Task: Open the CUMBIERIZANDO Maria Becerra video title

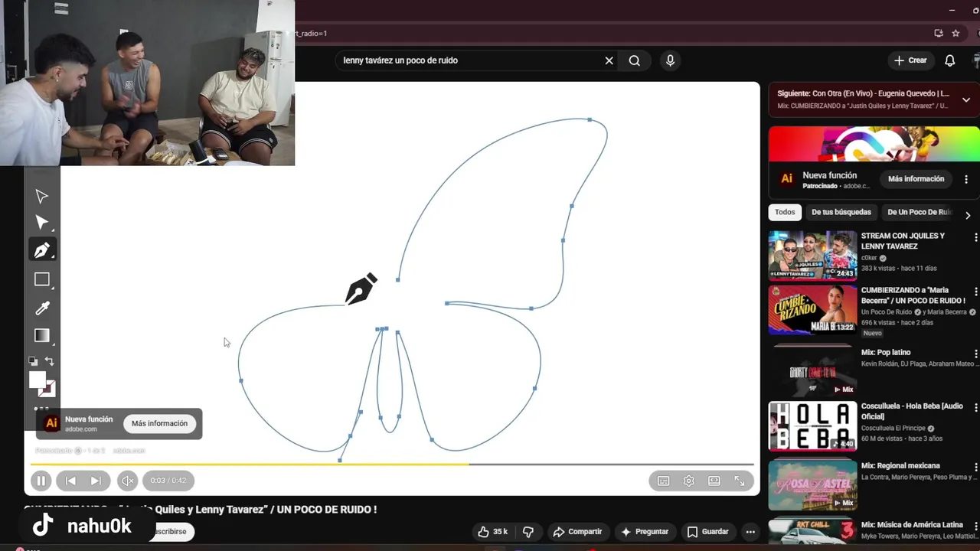Action: (913, 295)
